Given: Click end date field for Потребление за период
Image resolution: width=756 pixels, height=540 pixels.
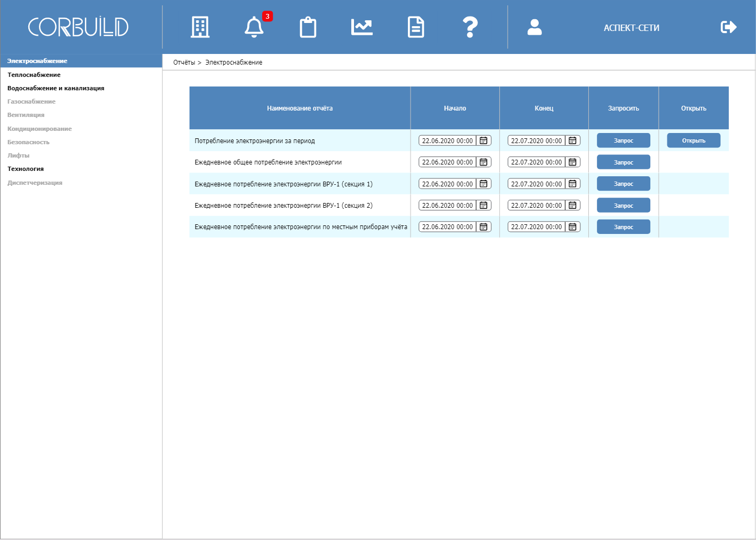Looking at the screenshot, I should 537,140.
